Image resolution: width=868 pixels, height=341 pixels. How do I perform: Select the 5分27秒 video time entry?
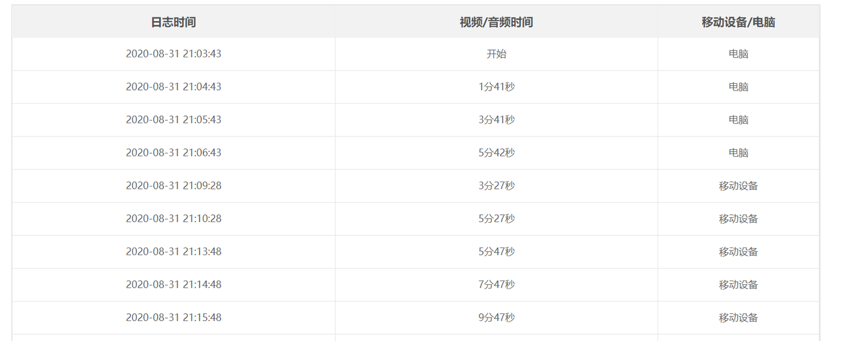[496, 218]
